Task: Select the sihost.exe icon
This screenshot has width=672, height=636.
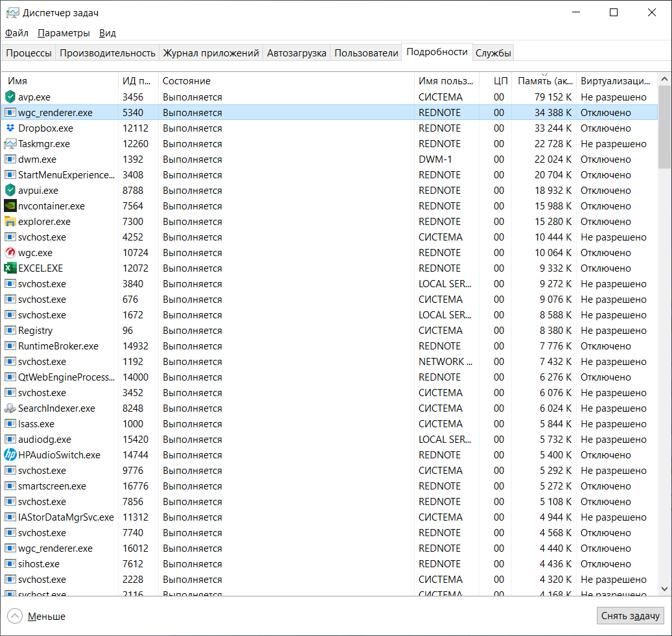Action: (10, 564)
